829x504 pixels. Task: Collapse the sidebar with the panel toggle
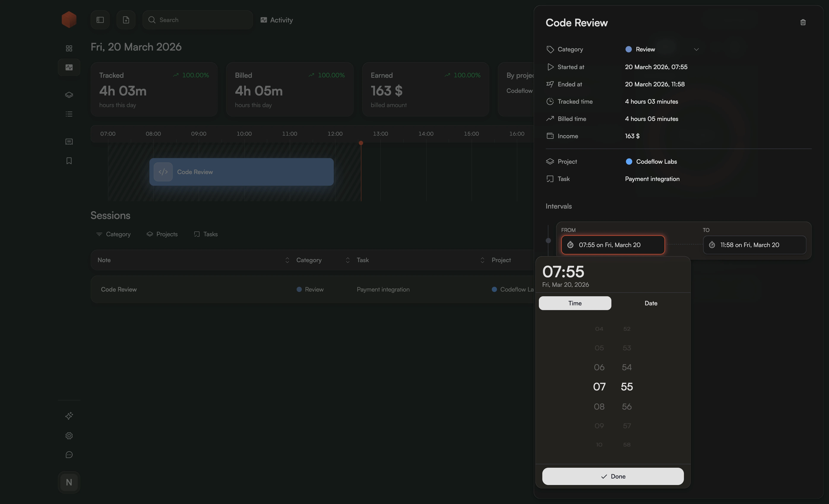point(100,19)
